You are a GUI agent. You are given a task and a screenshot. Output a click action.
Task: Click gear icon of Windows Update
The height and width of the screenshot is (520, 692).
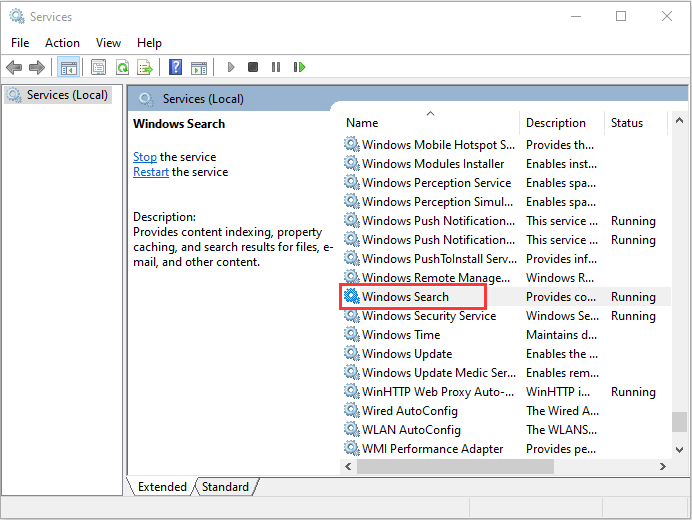coord(352,353)
